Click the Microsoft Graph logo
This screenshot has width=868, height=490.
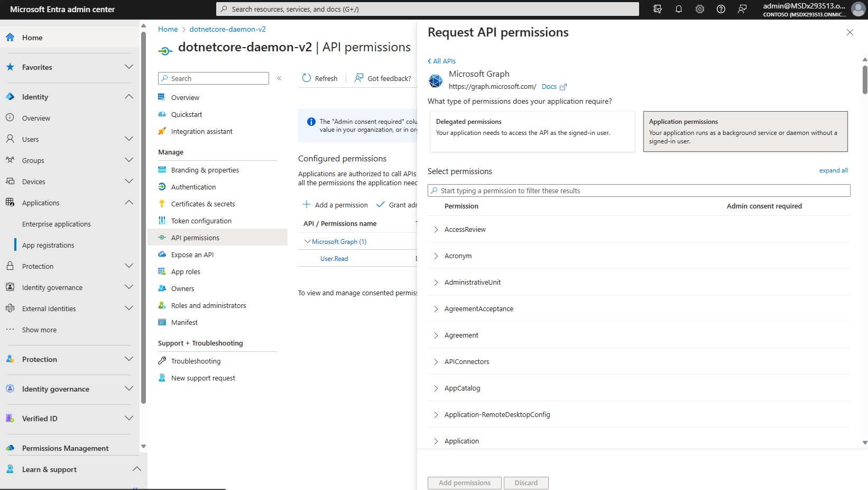coord(436,80)
